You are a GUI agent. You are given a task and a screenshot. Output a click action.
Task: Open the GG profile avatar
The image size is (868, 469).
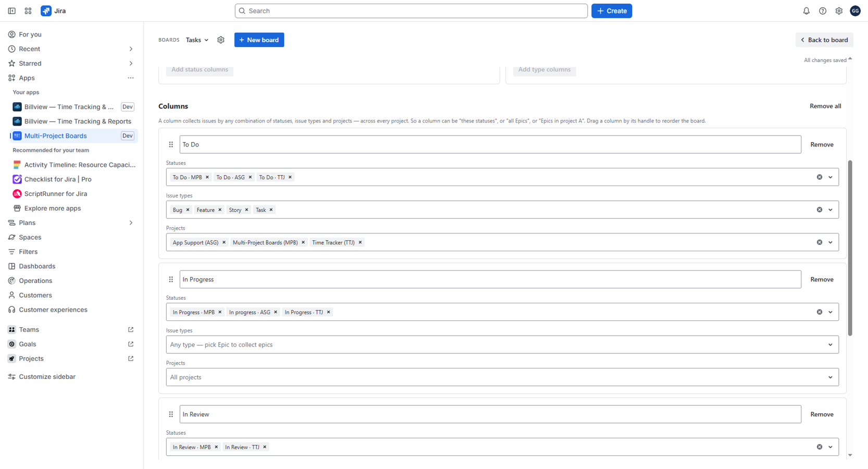(855, 11)
